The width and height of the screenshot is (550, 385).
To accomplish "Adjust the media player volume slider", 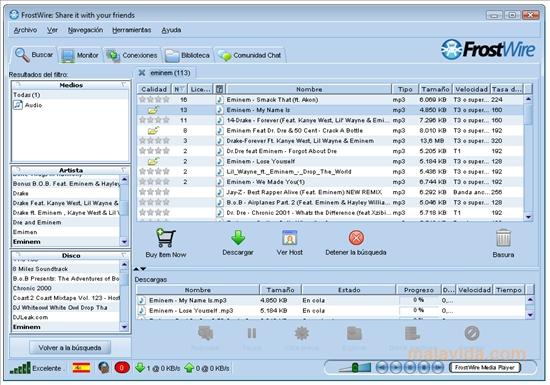I will point(355,367).
